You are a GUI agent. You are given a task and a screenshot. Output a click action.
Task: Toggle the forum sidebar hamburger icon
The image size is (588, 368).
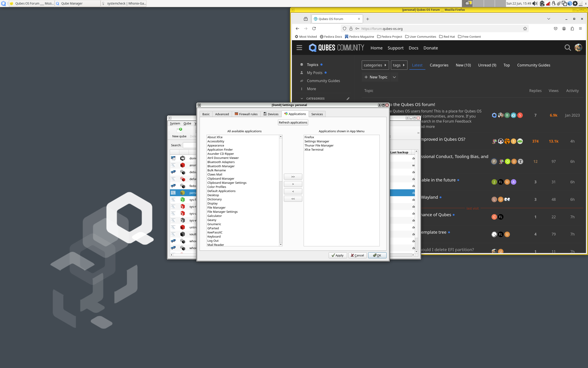(299, 48)
